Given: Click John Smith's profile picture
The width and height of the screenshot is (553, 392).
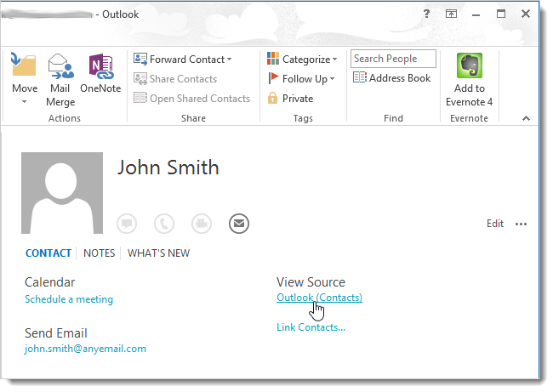Looking at the screenshot, I should [62, 193].
